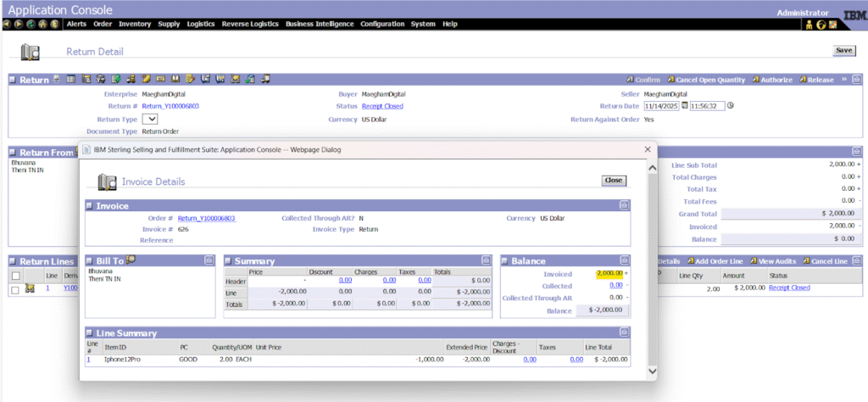Click the address icon beside Bill To
Viewport: 868px width, 402px height.
[x=131, y=260]
